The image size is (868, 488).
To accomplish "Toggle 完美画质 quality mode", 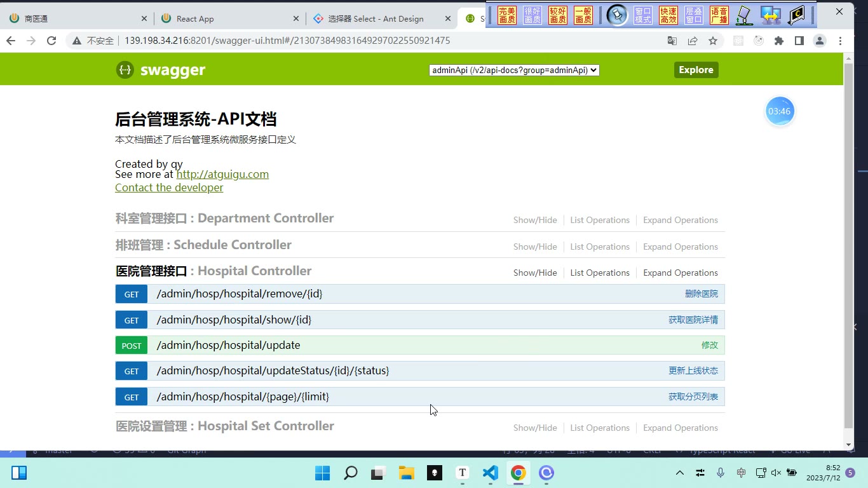I will click(507, 15).
